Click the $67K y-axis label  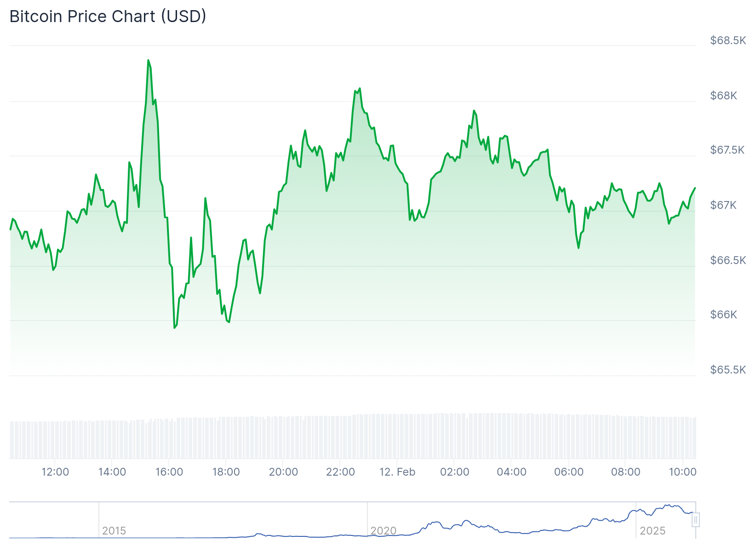[x=723, y=205]
